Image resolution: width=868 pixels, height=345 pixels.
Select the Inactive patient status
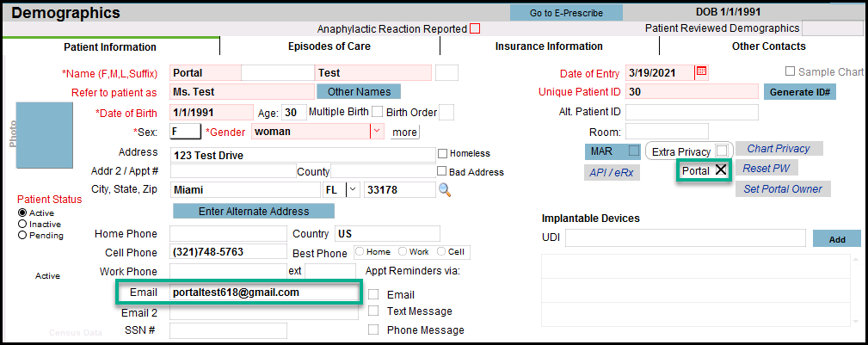tap(22, 224)
